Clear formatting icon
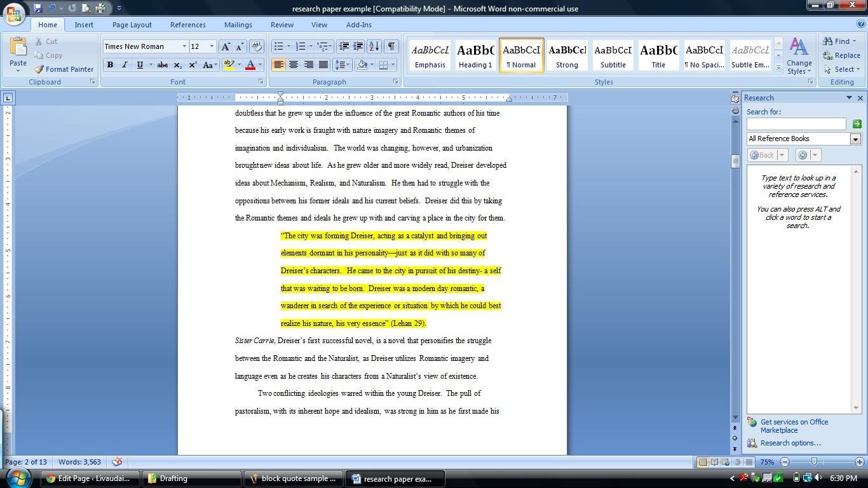 click(x=257, y=46)
